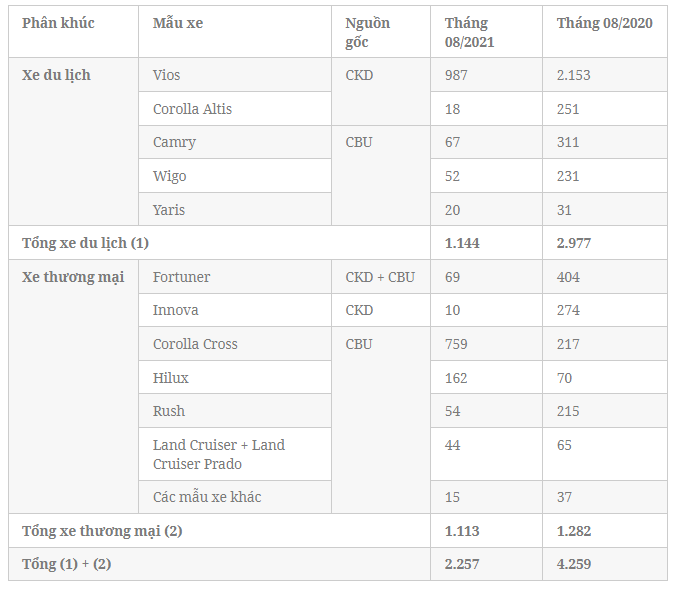This screenshot has width=678, height=592.
Task: Click the 'Nguồn gốc' column header
Action: click(368, 32)
